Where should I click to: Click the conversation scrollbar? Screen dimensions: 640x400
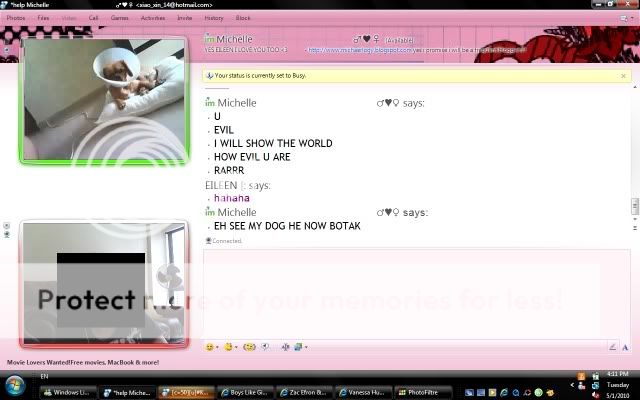tap(634, 205)
